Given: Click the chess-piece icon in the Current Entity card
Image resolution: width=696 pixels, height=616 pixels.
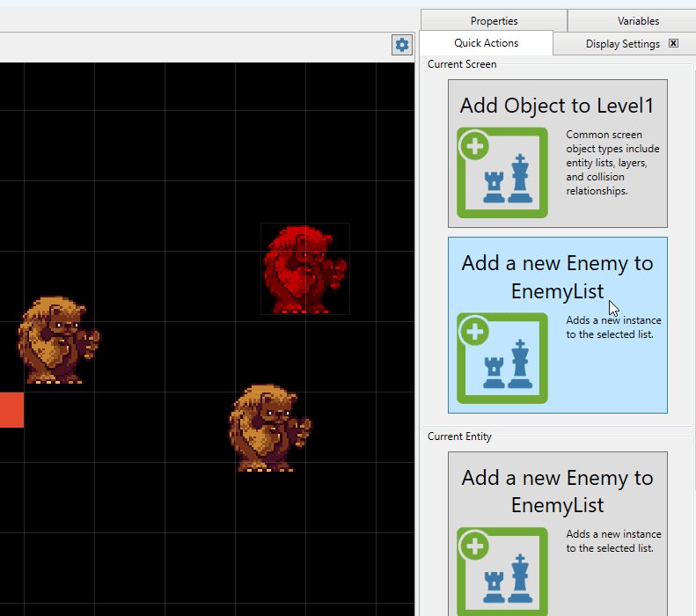Looking at the screenshot, I should click(x=502, y=572).
